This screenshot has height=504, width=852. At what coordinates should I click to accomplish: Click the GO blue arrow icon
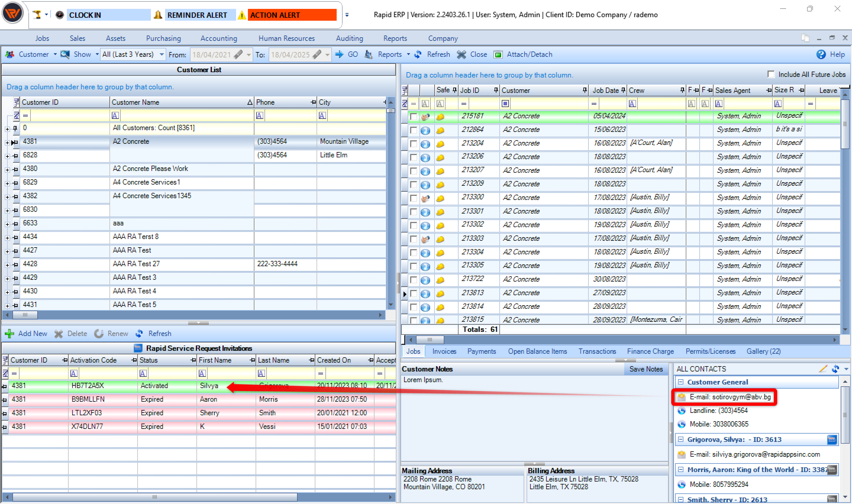coord(339,54)
